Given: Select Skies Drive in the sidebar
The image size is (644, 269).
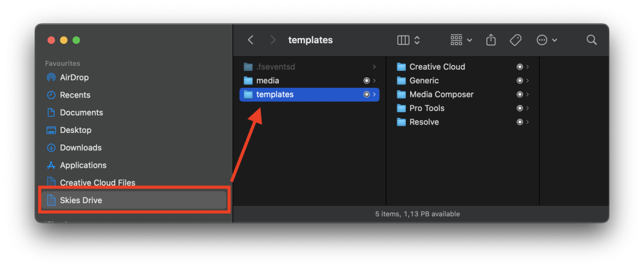Looking at the screenshot, I should [80, 200].
